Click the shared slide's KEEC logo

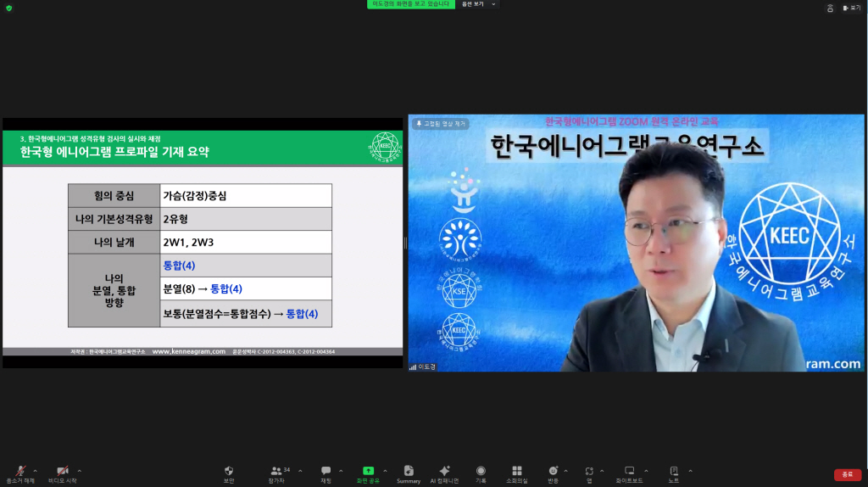(385, 148)
